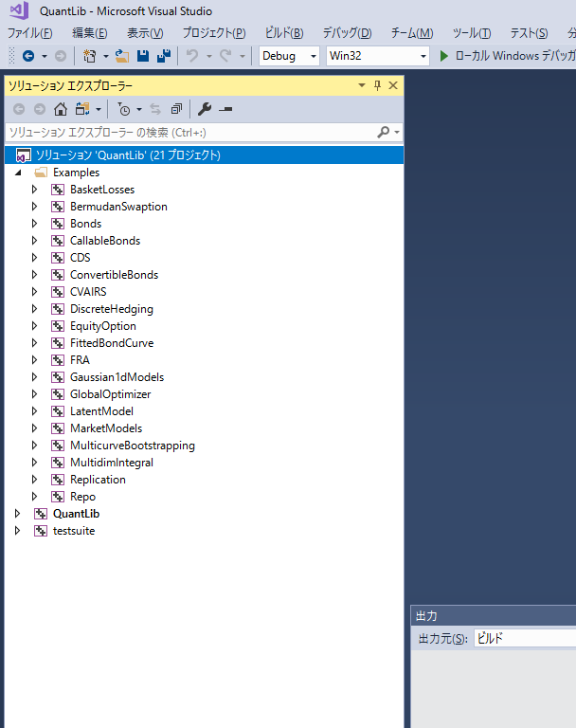Click the search magnifier icon

pos(384,133)
